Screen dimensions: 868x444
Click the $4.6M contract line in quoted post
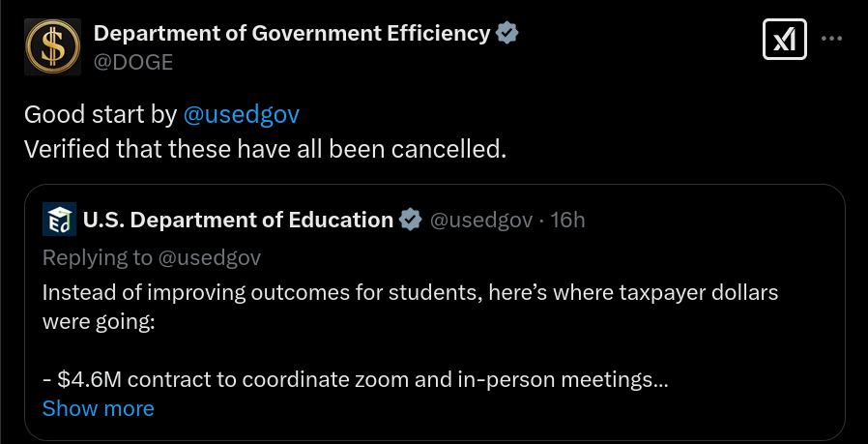(x=356, y=380)
